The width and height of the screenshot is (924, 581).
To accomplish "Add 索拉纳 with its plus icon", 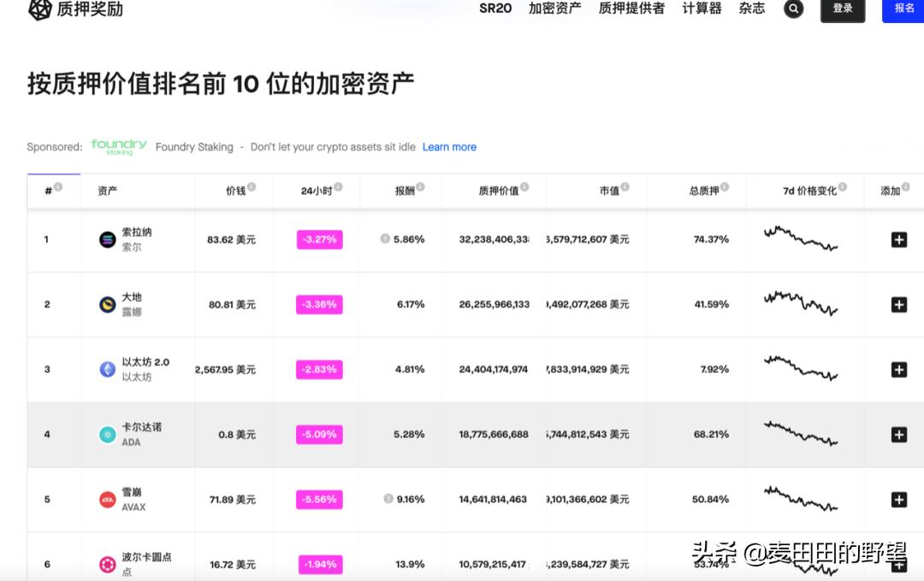I will (x=898, y=240).
